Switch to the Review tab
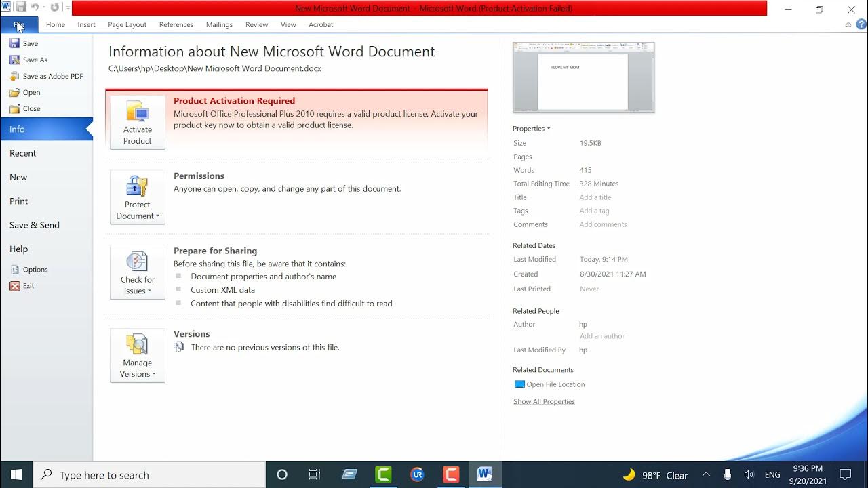The height and width of the screenshot is (488, 868). (256, 24)
